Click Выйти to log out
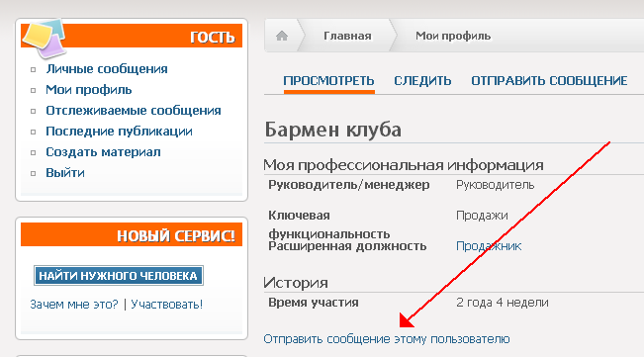 (x=65, y=173)
